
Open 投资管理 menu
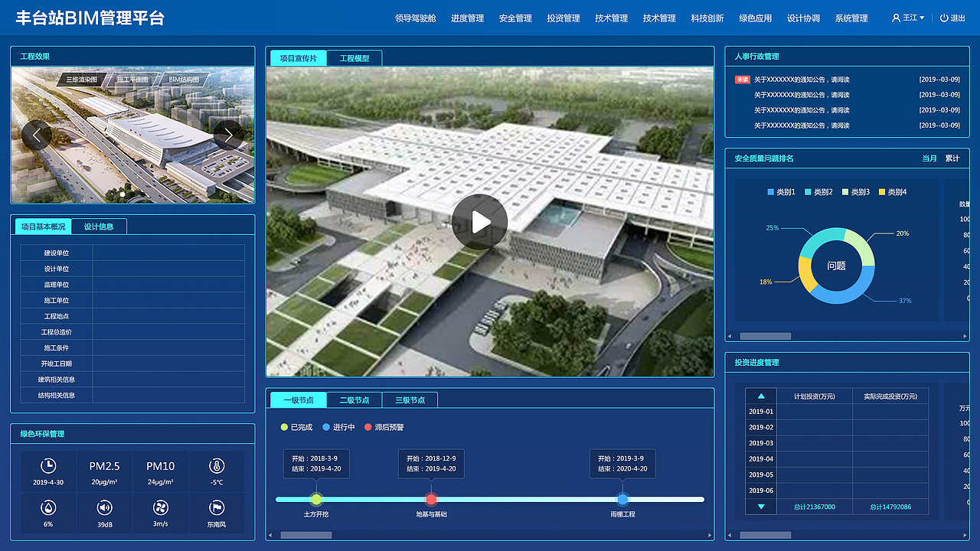coord(563,18)
